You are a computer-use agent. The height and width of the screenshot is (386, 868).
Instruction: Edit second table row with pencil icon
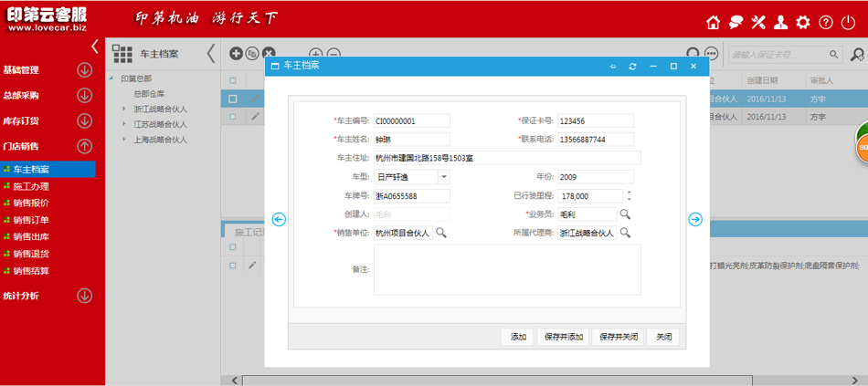[255, 117]
